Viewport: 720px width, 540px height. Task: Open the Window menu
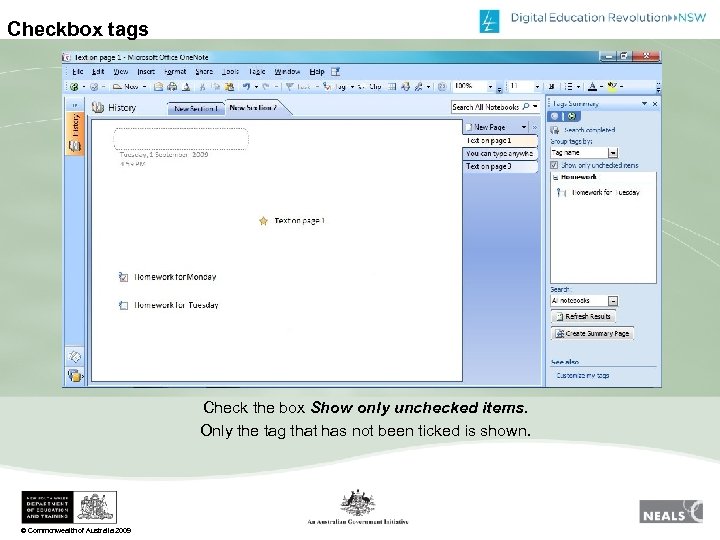[287, 72]
